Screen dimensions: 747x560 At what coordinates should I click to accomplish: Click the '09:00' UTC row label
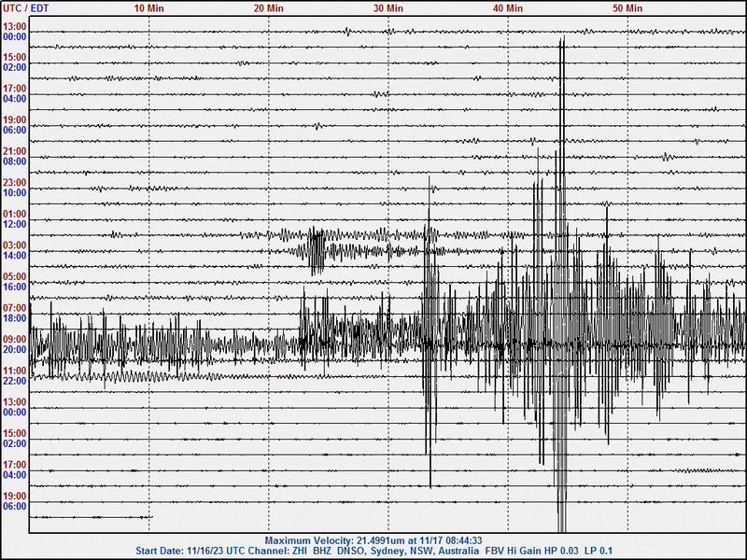point(15,340)
